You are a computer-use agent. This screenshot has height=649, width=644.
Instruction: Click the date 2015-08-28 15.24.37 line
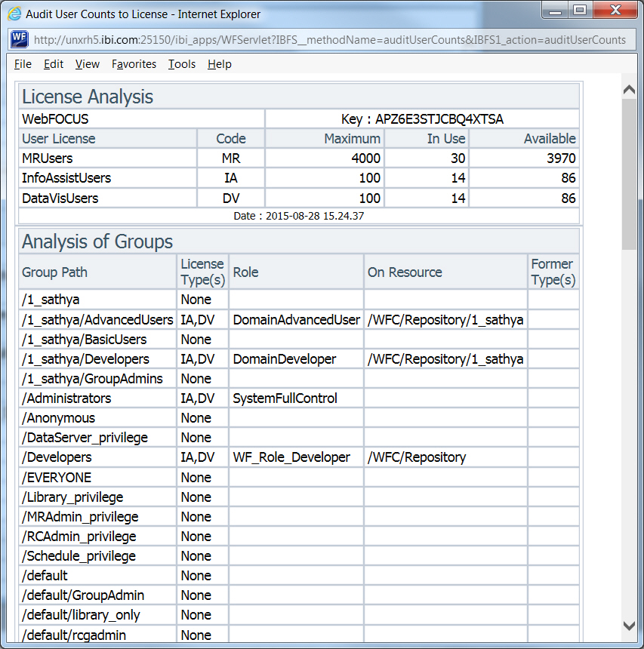point(299,216)
